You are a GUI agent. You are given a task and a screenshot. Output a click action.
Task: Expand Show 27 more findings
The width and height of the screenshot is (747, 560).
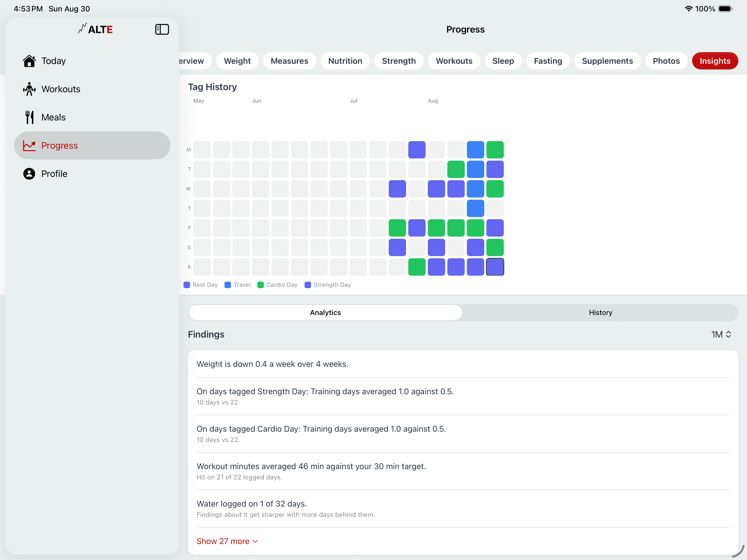[227, 541]
